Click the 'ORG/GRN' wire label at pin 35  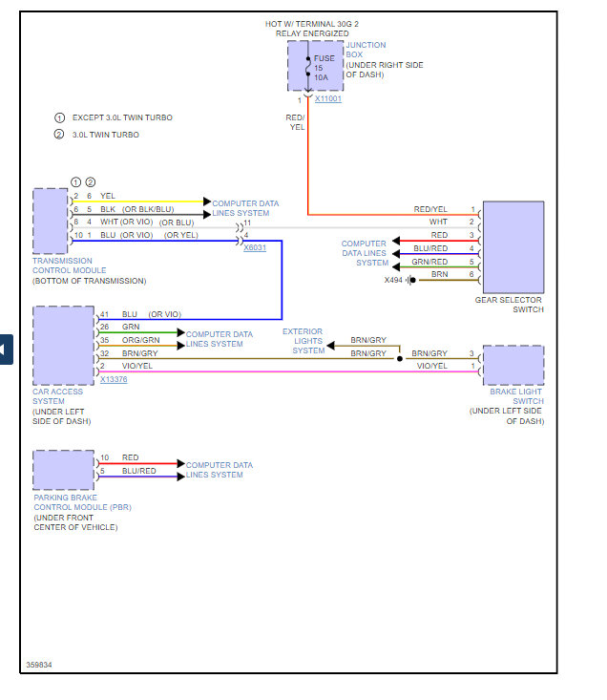pyautogui.click(x=140, y=340)
